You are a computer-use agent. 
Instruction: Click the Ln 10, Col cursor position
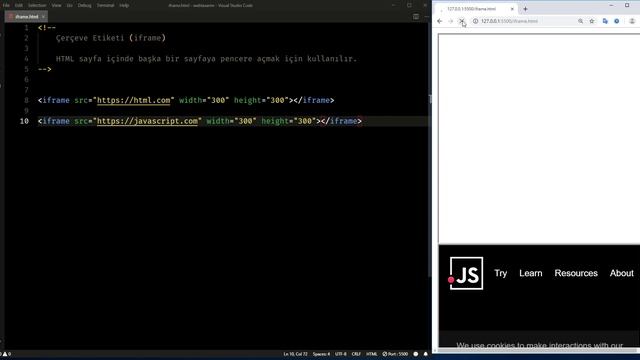tap(295, 354)
